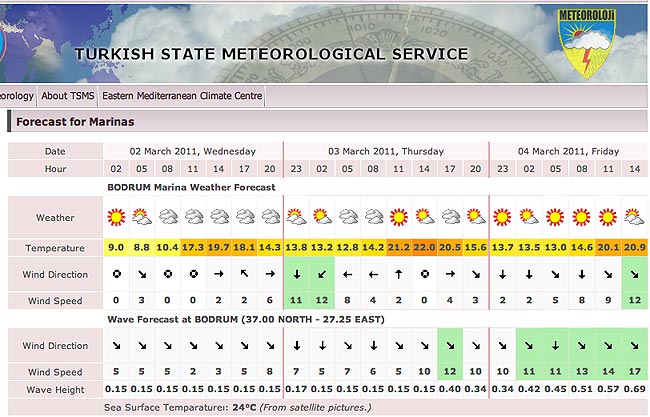Click the green marina wind arrow, Friday 14:00
The height and width of the screenshot is (417, 650).
[633, 274]
